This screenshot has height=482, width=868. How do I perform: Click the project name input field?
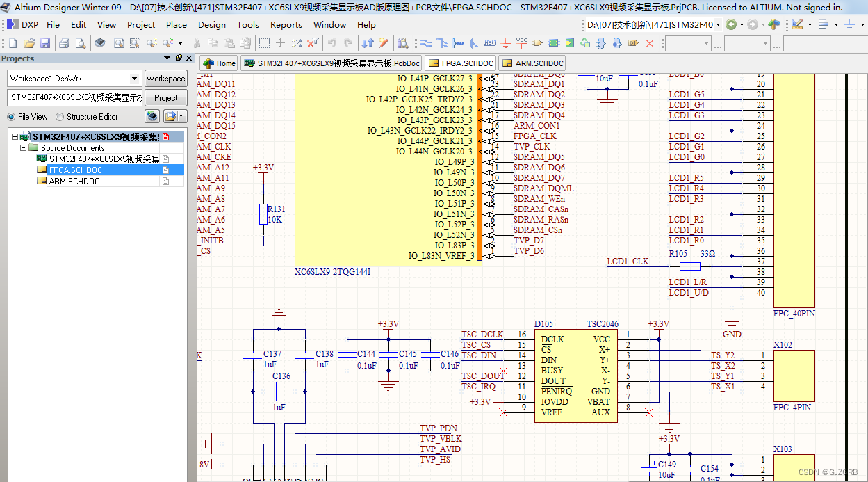(74, 97)
